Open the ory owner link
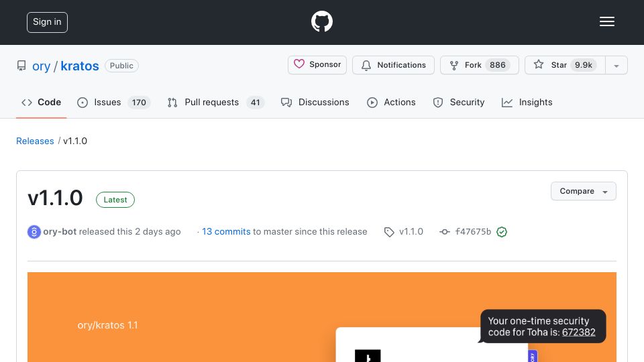Screen dimensions: 644x362 pyautogui.click(x=41, y=66)
